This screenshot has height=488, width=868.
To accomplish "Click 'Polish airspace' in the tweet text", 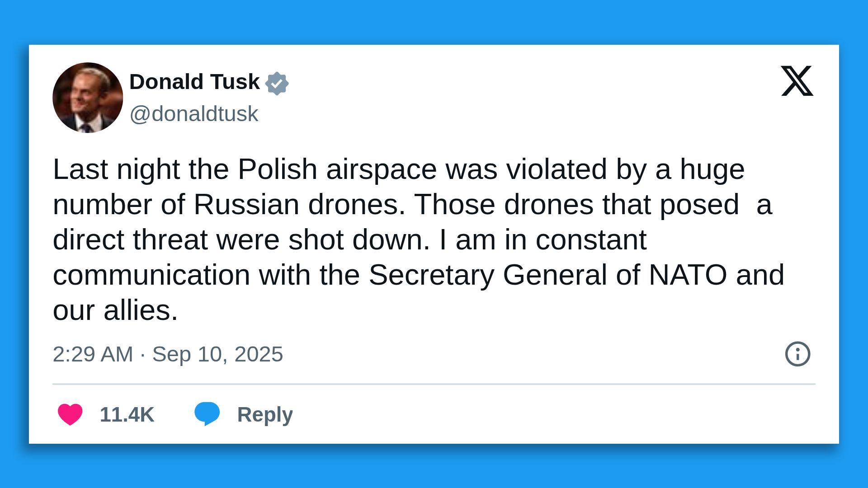I will (x=337, y=169).
